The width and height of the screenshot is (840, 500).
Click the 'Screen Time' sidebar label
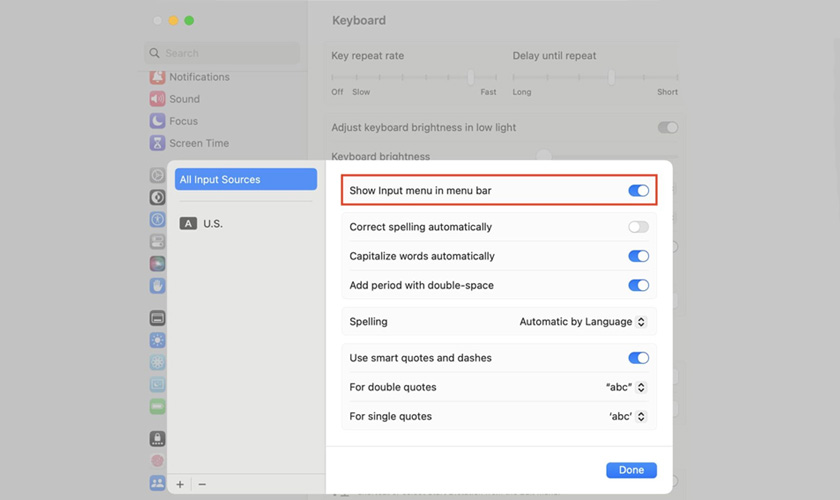click(x=199, y=143)
